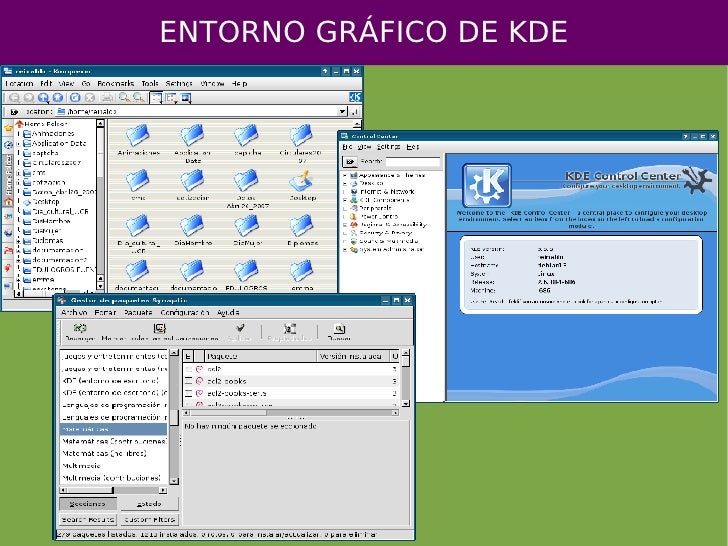Click the Propiedades icon in Synaptic's toolbar
The image size is (728, 546).
coord(290,328)
